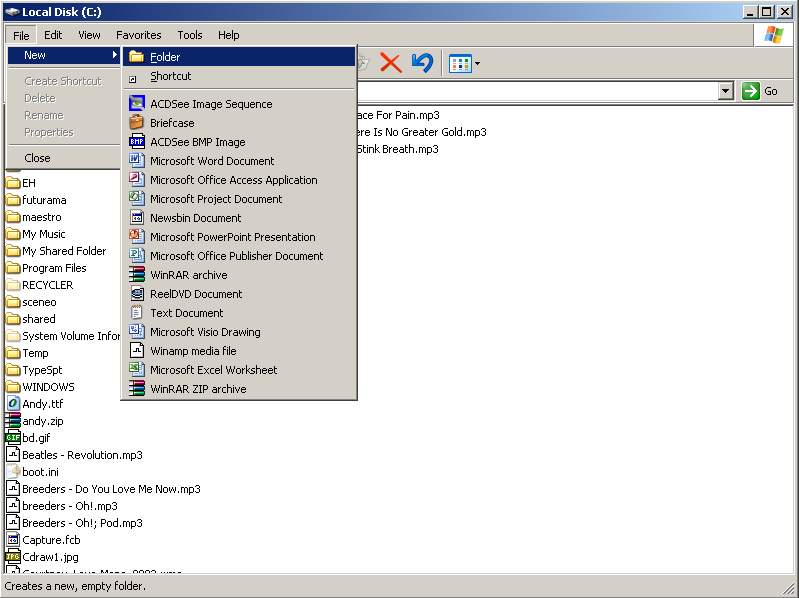The width and height of the screenshot is (799, 598).
Task: Select the maestro folder
Action: [x=34, y=217]
